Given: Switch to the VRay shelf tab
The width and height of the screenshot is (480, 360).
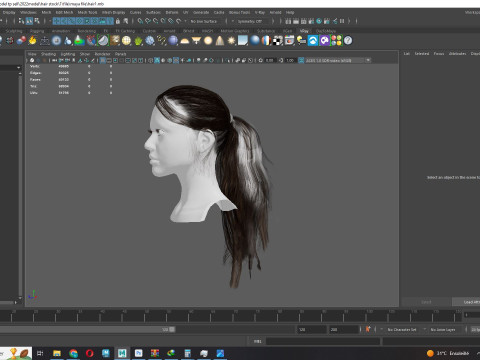Looking at the screenshot, I should tap(304, 31).
